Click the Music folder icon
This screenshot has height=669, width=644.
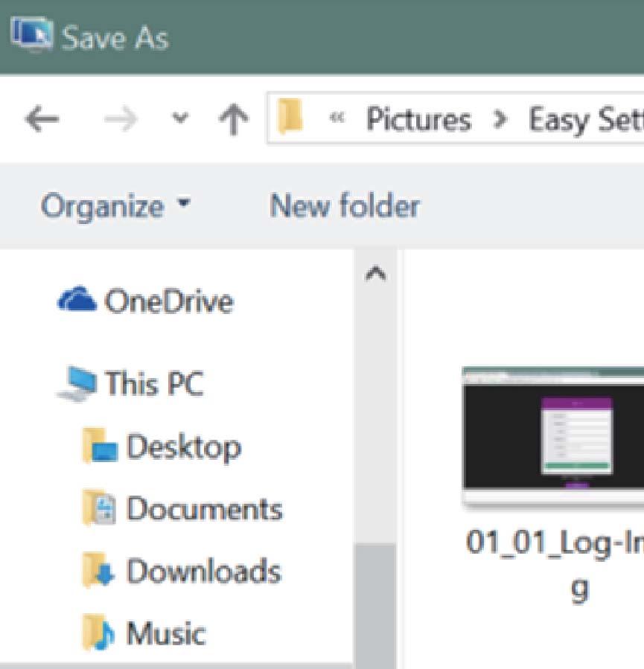98,633
